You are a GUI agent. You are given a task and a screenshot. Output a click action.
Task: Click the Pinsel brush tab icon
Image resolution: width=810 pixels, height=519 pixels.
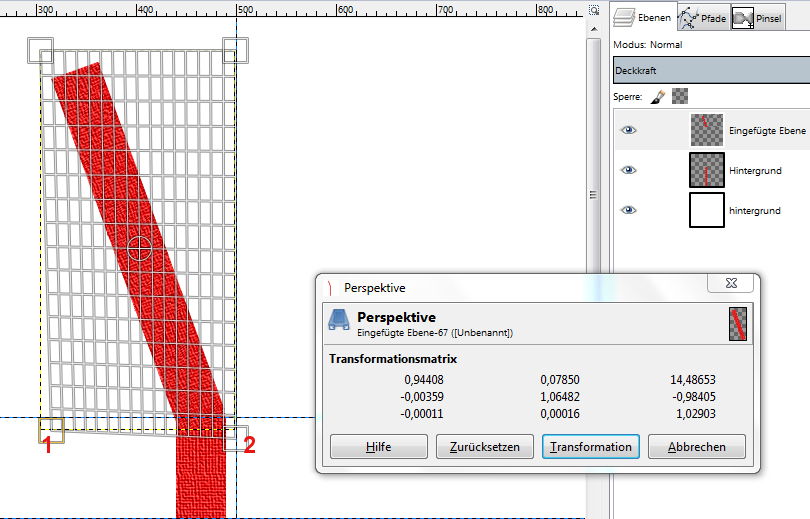pyautogui.click(x=742, y=18)
